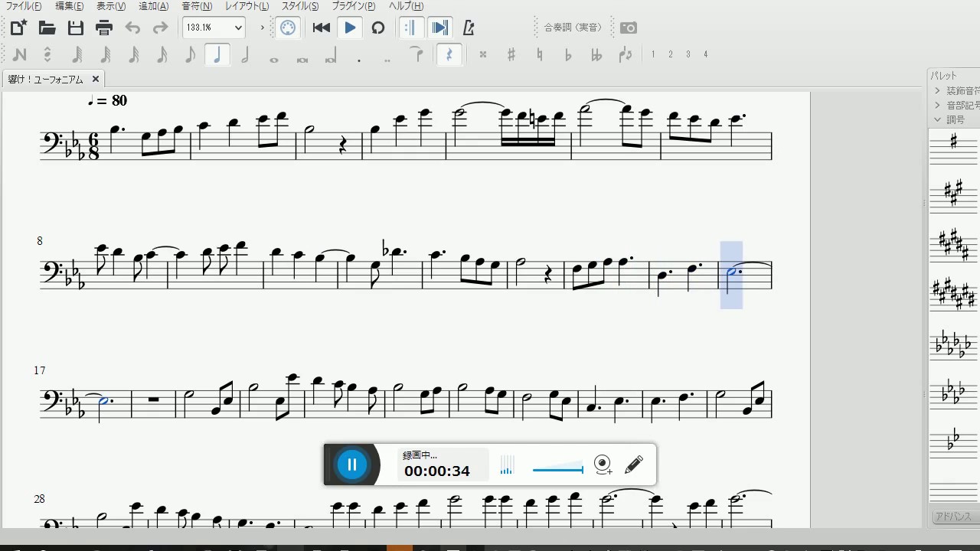Click the アドバンス button in palette
This screenshot has height=551, width=980.
pyautogui.click(x=952, y=517)
